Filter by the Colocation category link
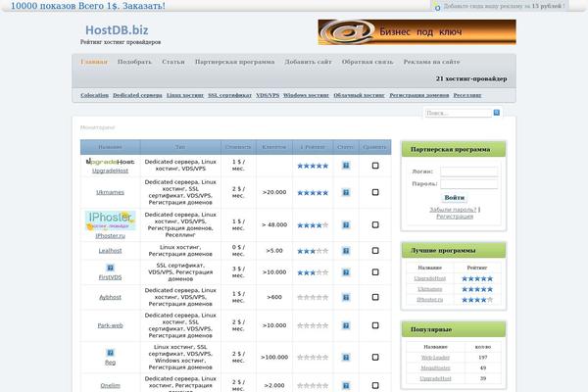This screenshot has height=392, width=588. pyautogui.click(x=94, y=95)
